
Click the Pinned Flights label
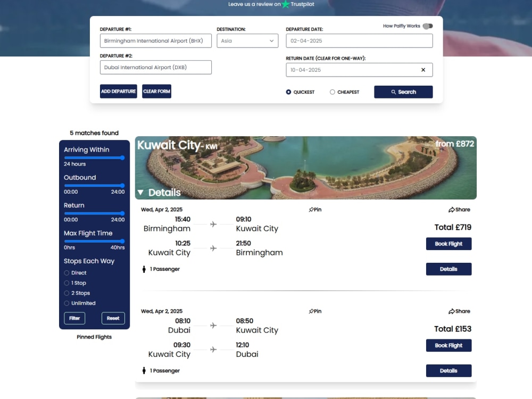(x=94, y=337)
